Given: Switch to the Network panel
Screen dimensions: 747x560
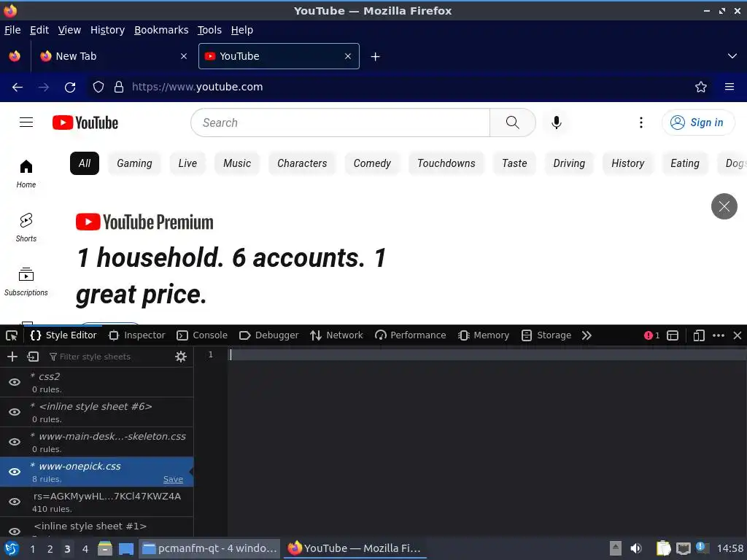Looking at the screenshot, I should [336, 335].
